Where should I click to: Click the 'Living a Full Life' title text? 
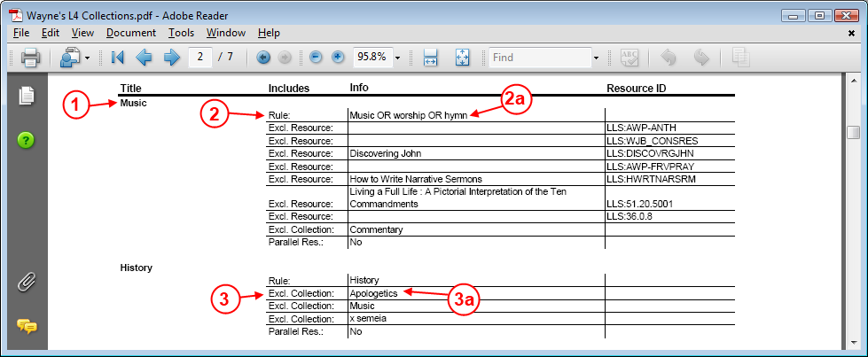457,198
